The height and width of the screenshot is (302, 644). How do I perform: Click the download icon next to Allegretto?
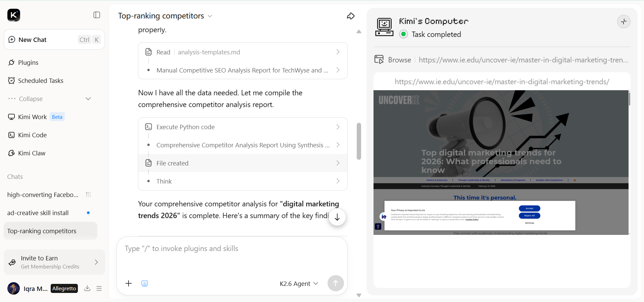click(x=87, y=288)
